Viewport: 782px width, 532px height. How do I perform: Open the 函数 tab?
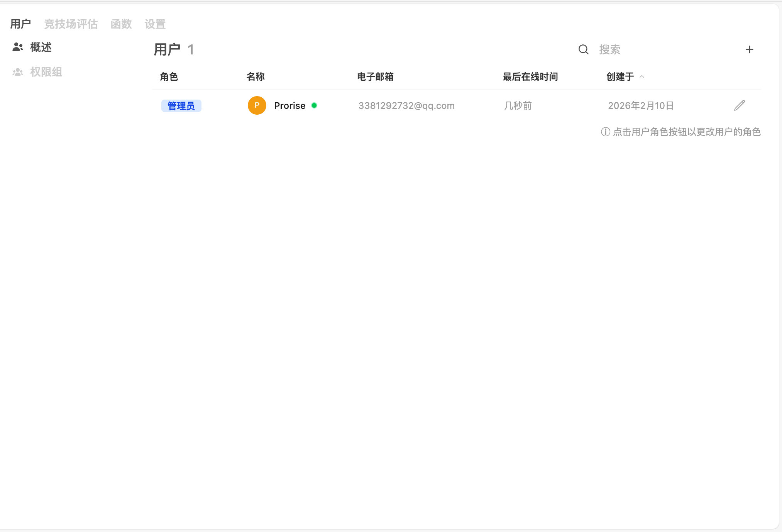click(121, 24)
